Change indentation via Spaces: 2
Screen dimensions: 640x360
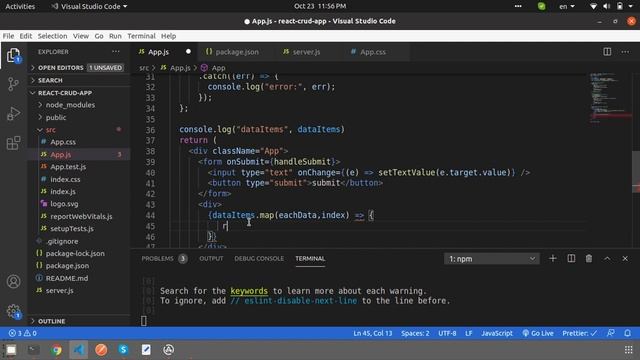(415, 333)
